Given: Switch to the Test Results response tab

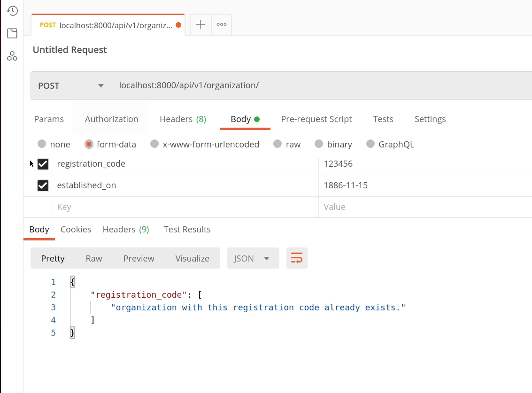Looking at the screenshot, I should pos(187,230).
